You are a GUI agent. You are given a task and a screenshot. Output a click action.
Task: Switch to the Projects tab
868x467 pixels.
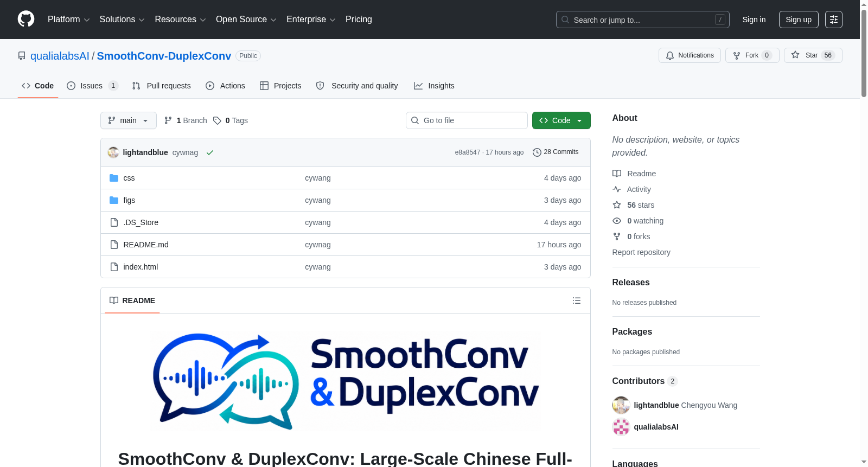(x=280, y=86)
